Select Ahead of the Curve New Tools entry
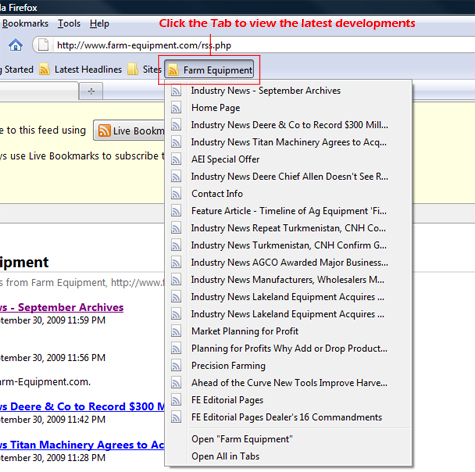 289,383
